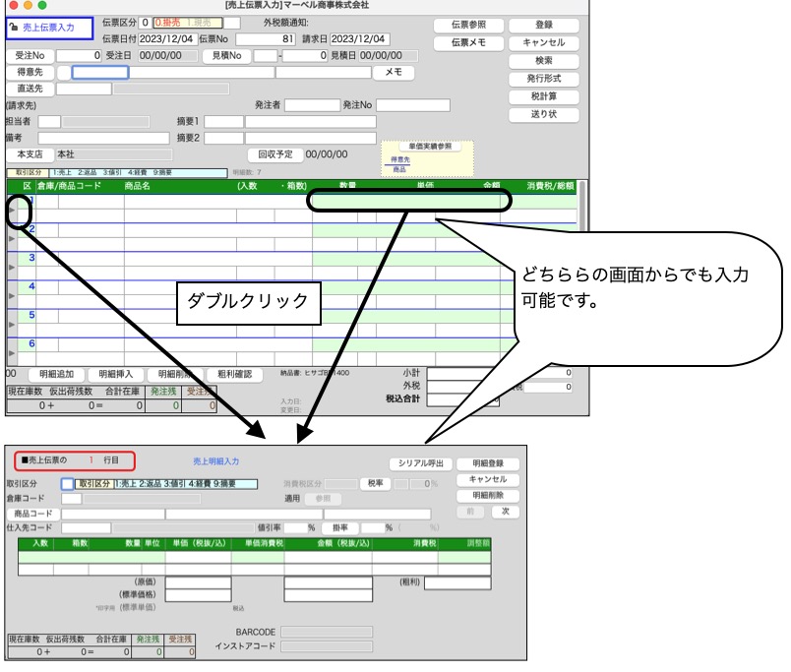Click the row 3 triangle marker
The width and height of the screenshot is (791, 672).
tap(12, 267)
